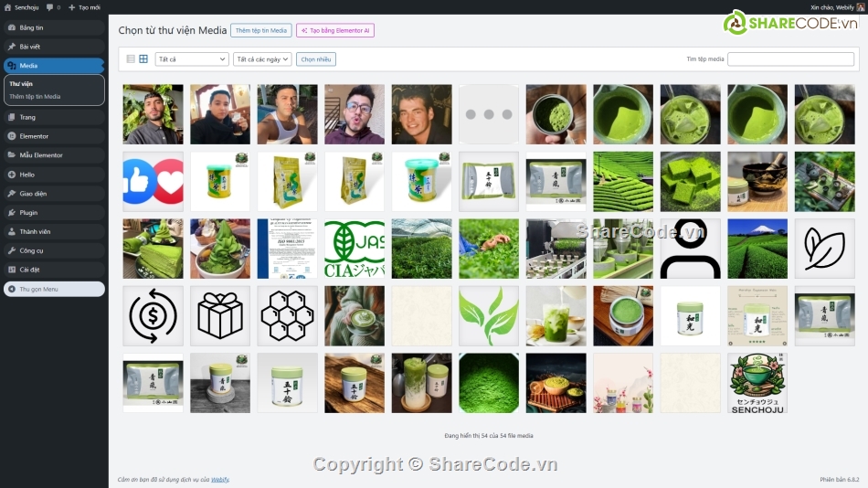Select the person silhouette icon thumbnail
This screenshot has height=488, width=868.
pyautogui.click(x=691, y=249)
